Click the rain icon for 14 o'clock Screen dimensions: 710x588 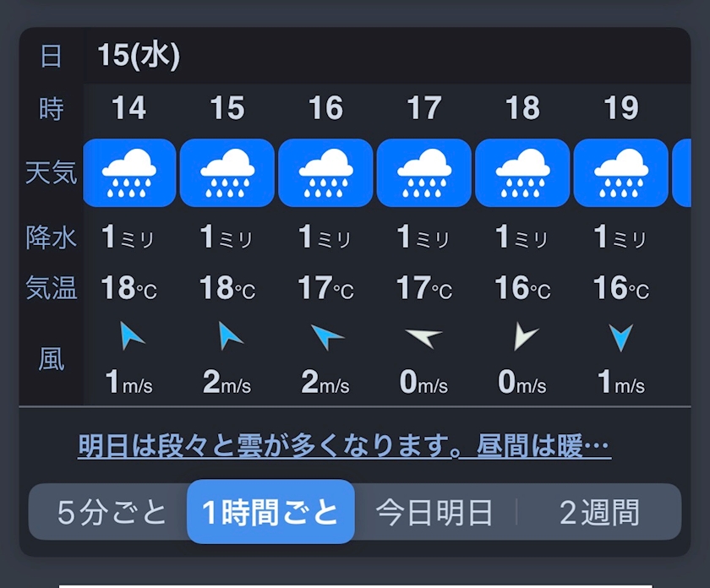129,173
